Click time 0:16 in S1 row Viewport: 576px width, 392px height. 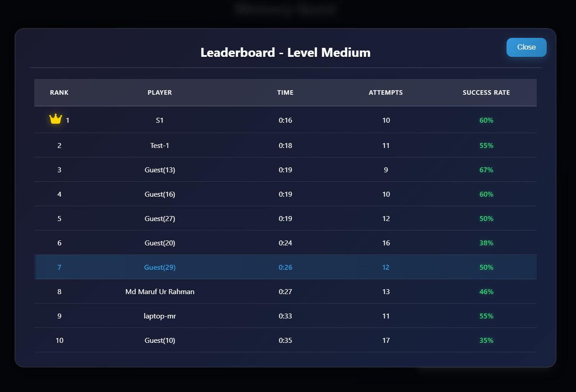pyautogui.click(x=286, y=120)
